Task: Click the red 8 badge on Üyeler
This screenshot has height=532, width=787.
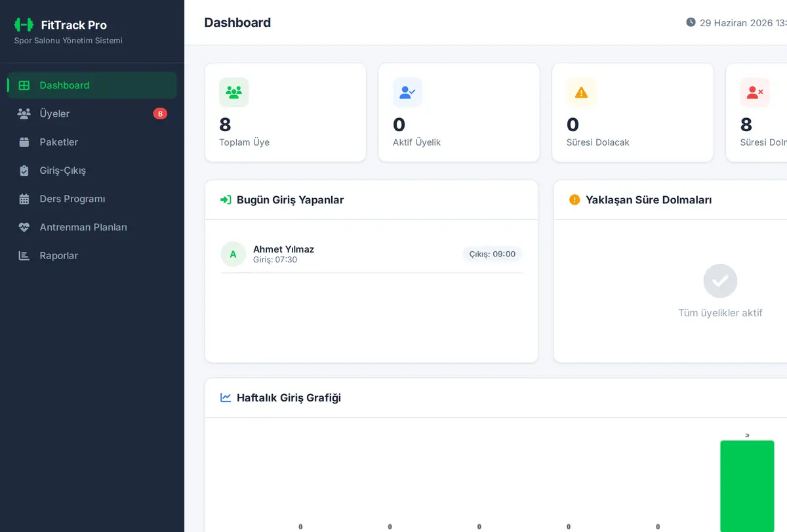Action: point(160,113)
